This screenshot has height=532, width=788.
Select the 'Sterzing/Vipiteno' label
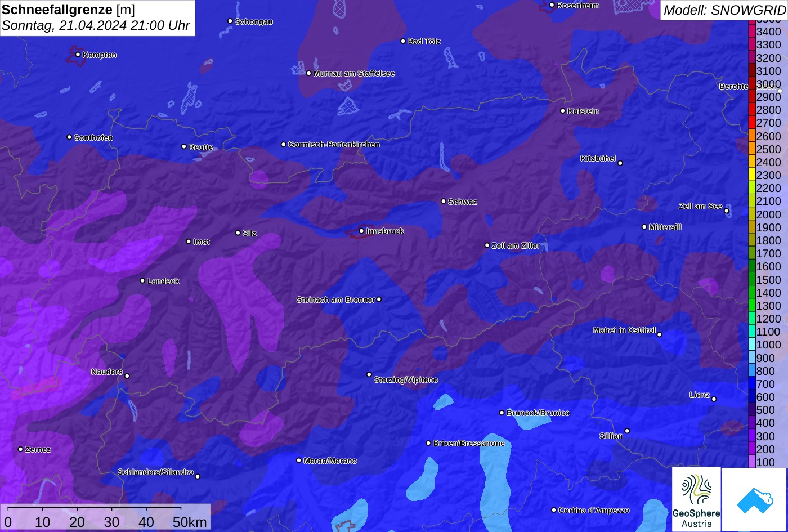(x=406, y=380)
